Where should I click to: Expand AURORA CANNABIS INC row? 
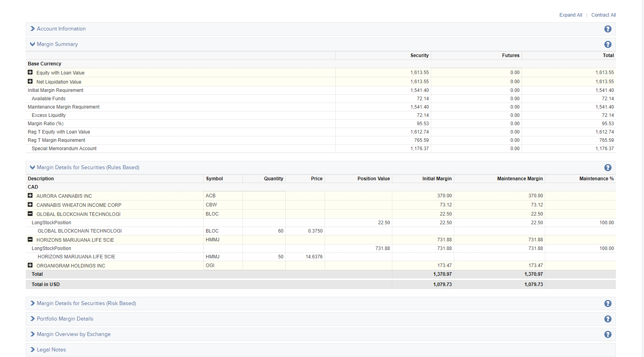(30, 195)
